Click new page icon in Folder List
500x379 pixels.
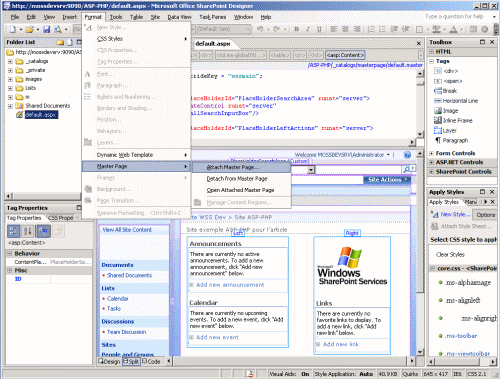(x=70, y=42)
